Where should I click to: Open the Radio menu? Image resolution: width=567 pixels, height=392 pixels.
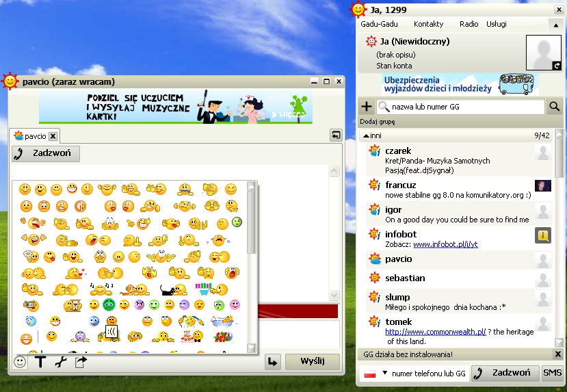(469, 24)
